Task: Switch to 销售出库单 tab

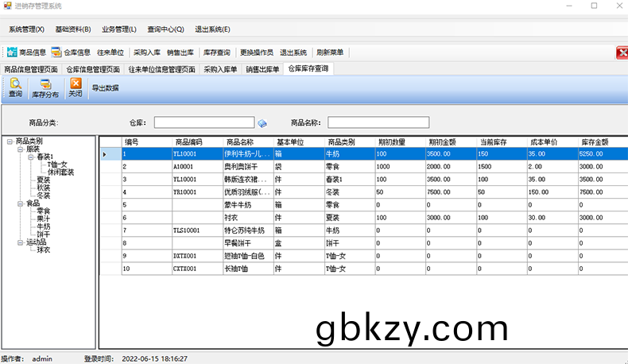Action: (x=262, y=69)
